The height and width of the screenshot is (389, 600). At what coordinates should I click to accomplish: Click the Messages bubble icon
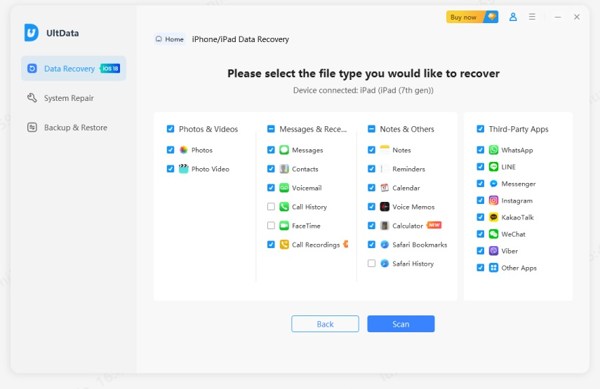[284, 150]
